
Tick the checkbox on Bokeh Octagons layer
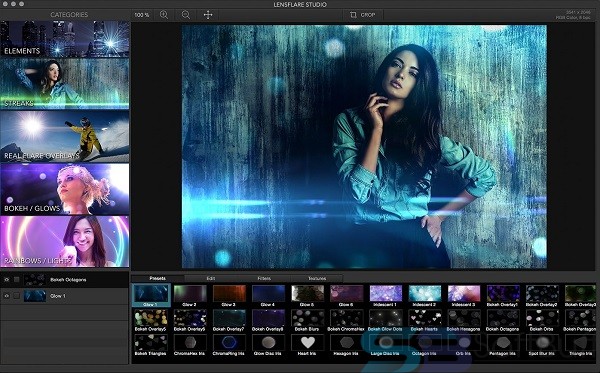pyautogui.click(x=16, y=280)
